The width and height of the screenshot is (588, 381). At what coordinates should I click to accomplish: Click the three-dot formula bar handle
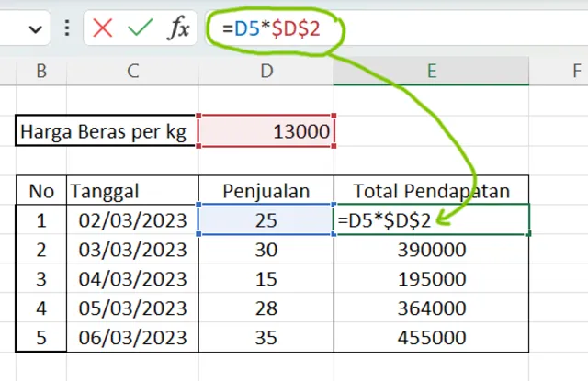pos(67,28)
